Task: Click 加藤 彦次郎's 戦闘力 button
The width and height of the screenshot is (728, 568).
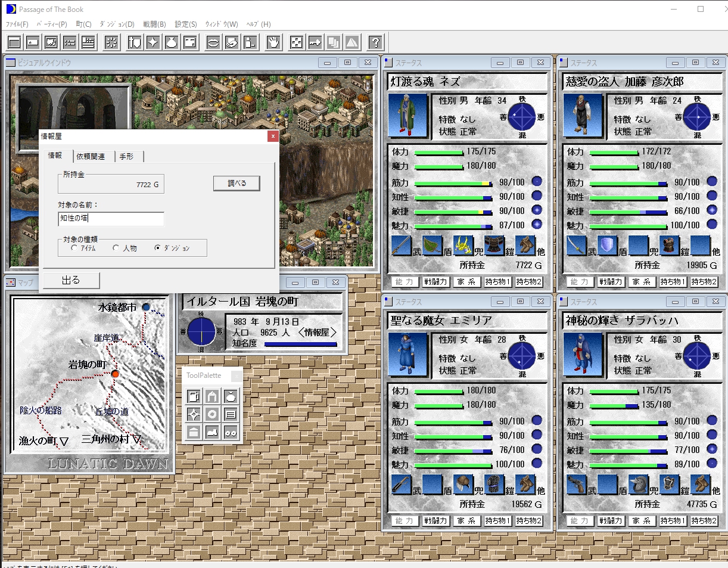Action: pyautogui.click(x=611, y=282)
